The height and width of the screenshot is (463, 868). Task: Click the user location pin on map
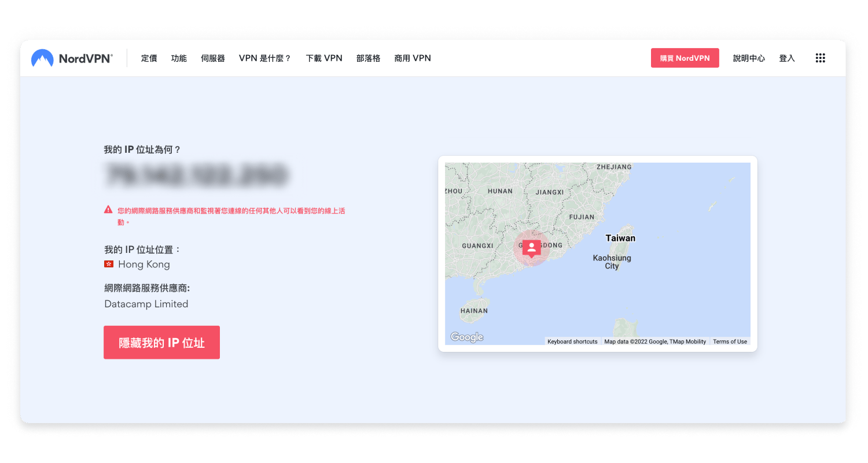click(x=531, y=248)
